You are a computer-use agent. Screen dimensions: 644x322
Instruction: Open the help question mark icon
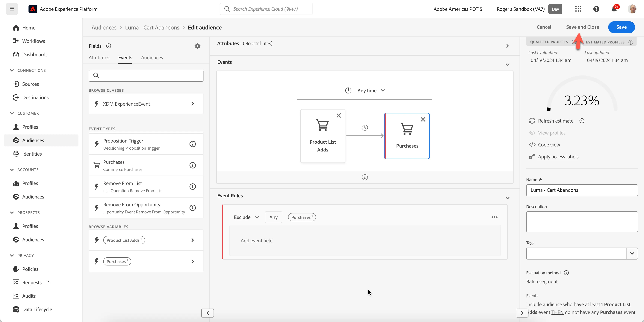[596, 9]
